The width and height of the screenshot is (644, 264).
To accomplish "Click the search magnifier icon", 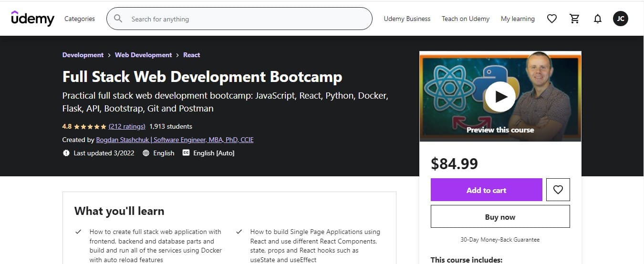I will click(x=117, y=19).
